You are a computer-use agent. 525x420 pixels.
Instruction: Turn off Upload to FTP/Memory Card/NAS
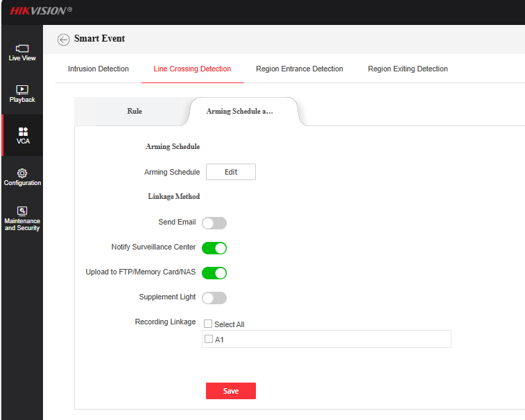[x=214, y=273]
